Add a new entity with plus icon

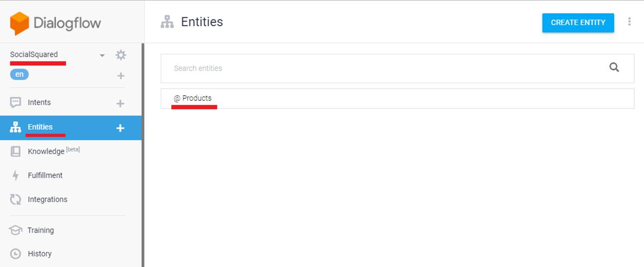[120, 128]
